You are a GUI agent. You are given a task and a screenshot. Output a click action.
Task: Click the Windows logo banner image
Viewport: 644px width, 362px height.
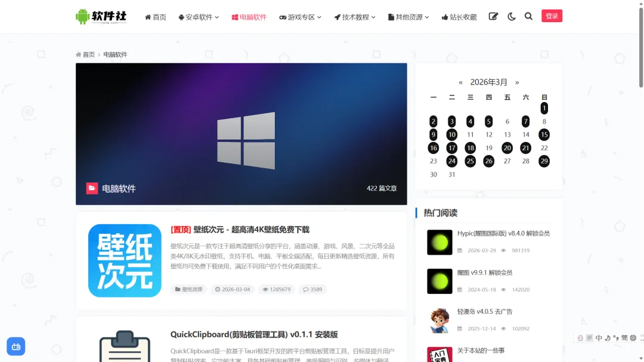click(x=241, y=134)
